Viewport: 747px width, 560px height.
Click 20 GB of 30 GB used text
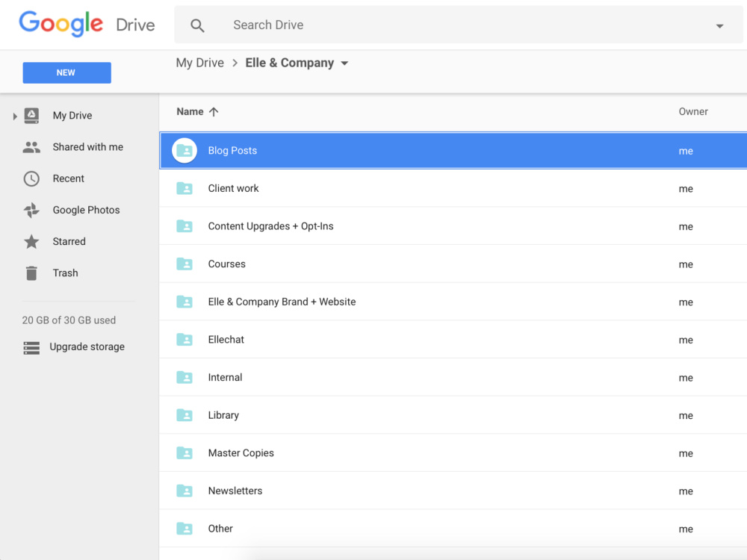[69, 320]
